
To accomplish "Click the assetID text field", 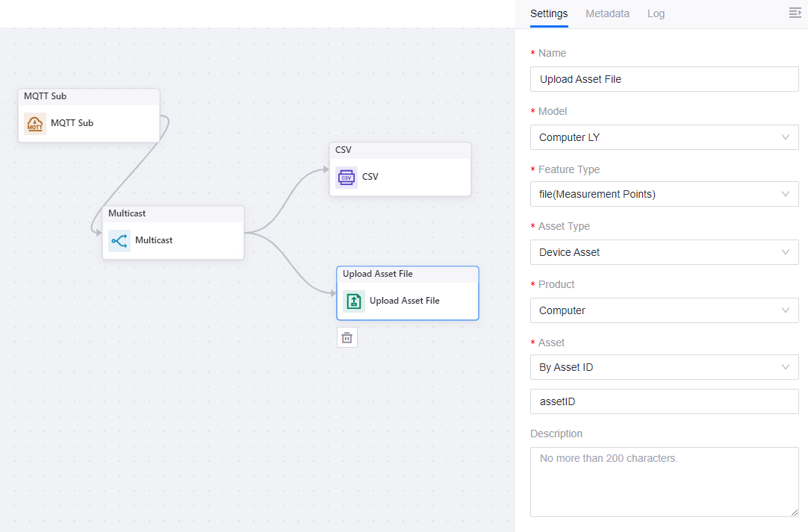I will click(x=664, y=401).
